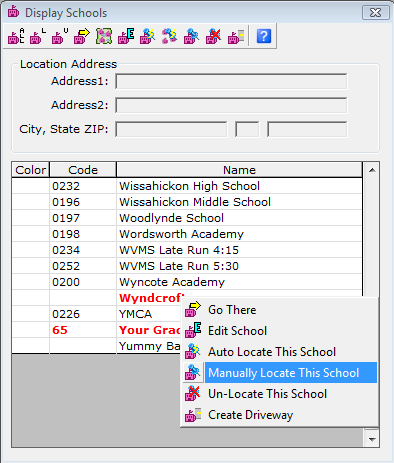Click the Go There toolbar icon

[x=82, y=36]
